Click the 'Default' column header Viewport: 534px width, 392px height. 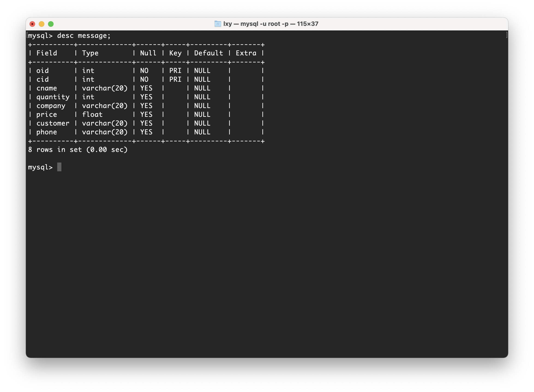tap(209, 53)
